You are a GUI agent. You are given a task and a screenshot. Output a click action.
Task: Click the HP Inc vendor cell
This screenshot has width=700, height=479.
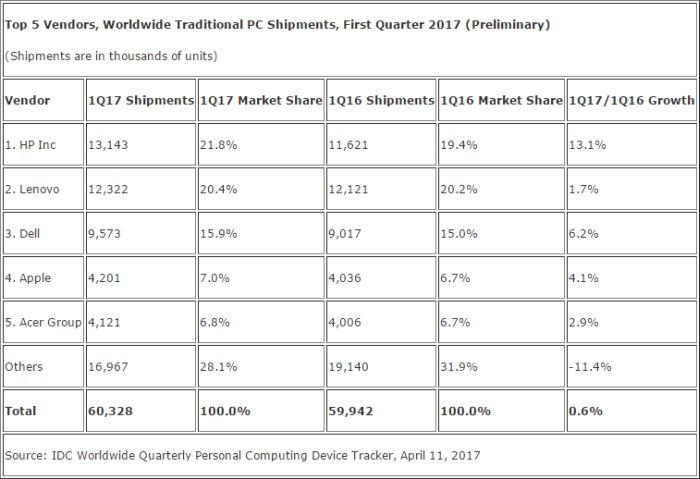point(43,145)
